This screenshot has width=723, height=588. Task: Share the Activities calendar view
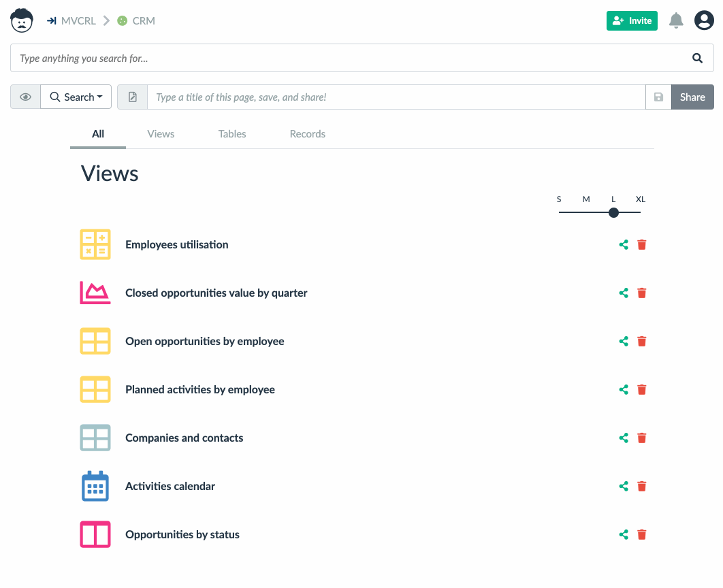point(624,486)
